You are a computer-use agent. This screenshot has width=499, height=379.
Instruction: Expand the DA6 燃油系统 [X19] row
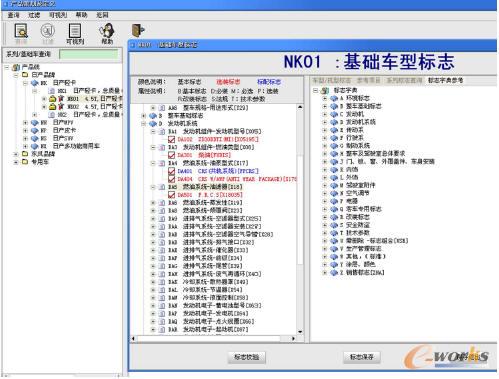153,203
